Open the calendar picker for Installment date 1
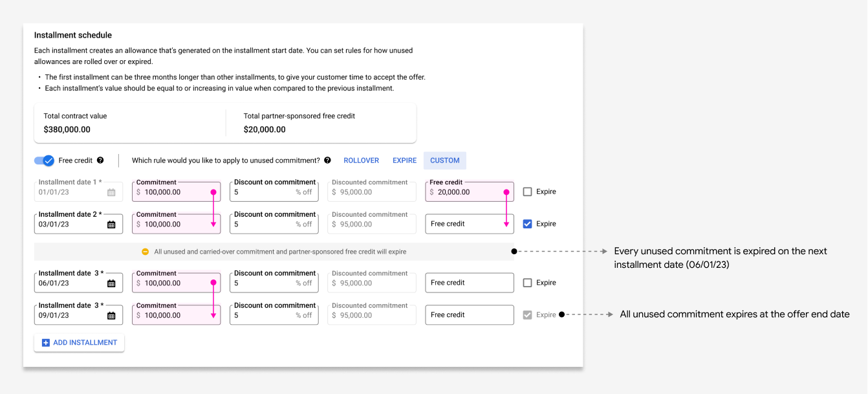 [x=111, y=191]
